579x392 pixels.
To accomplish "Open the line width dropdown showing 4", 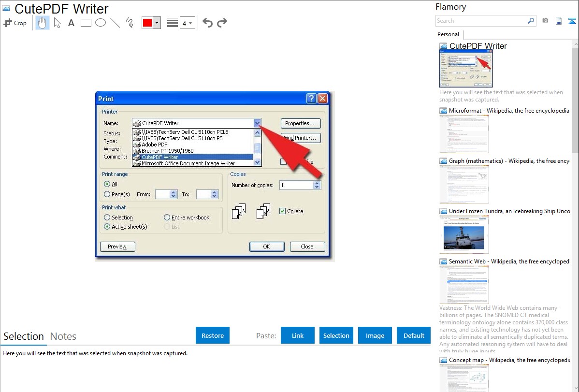I will pyautogui.click(x=187, y=23).
